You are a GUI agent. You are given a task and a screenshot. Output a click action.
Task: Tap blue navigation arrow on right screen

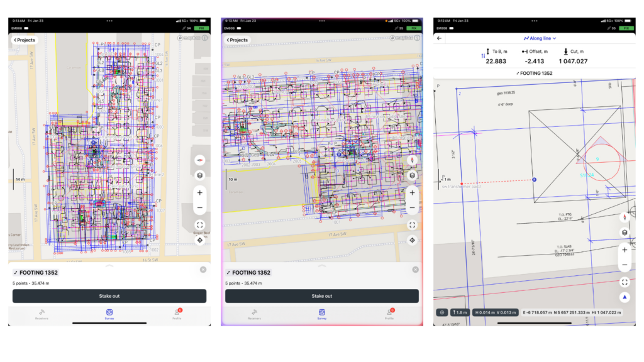625,297
